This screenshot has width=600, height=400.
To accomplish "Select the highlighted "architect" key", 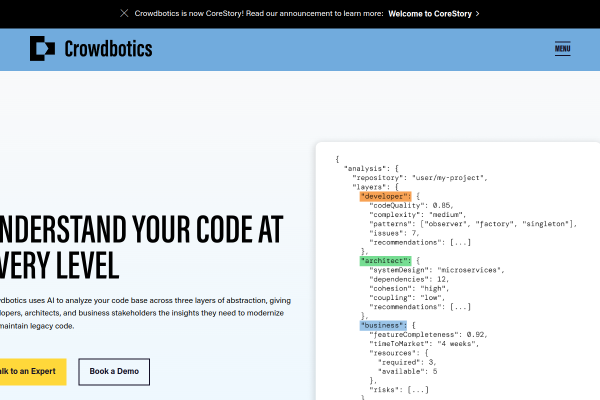I will pyautogui.click(x=385, y=261).
